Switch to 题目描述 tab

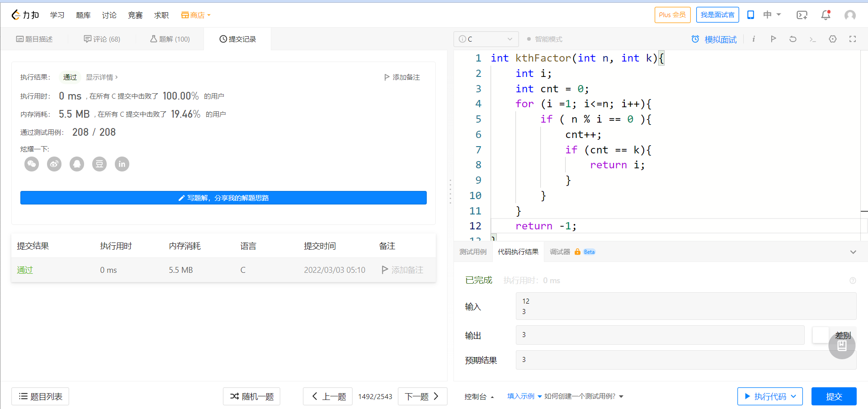pyautogui.click(x=34, y=39)
